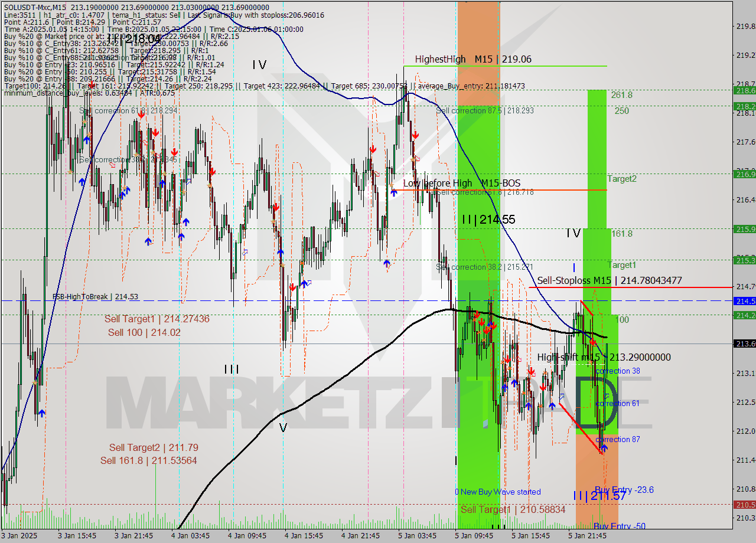The width and height of the screenshot is (756, 543).
Task: Click the '0 New Buy Wave started' text
Action: [x=497, y=492]
